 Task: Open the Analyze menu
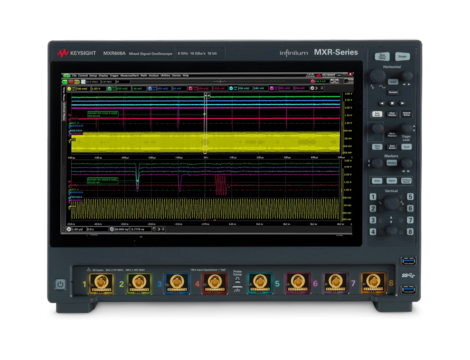[x=154, y=75]
